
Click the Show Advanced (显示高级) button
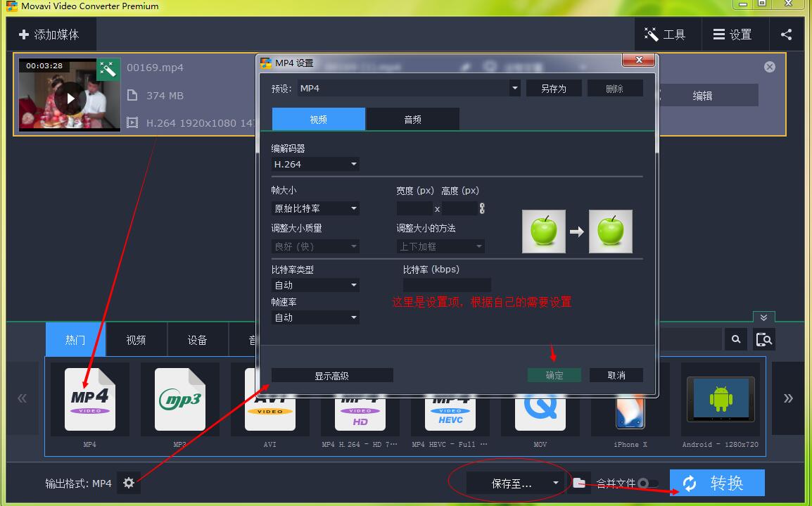(x=332, y=376)
